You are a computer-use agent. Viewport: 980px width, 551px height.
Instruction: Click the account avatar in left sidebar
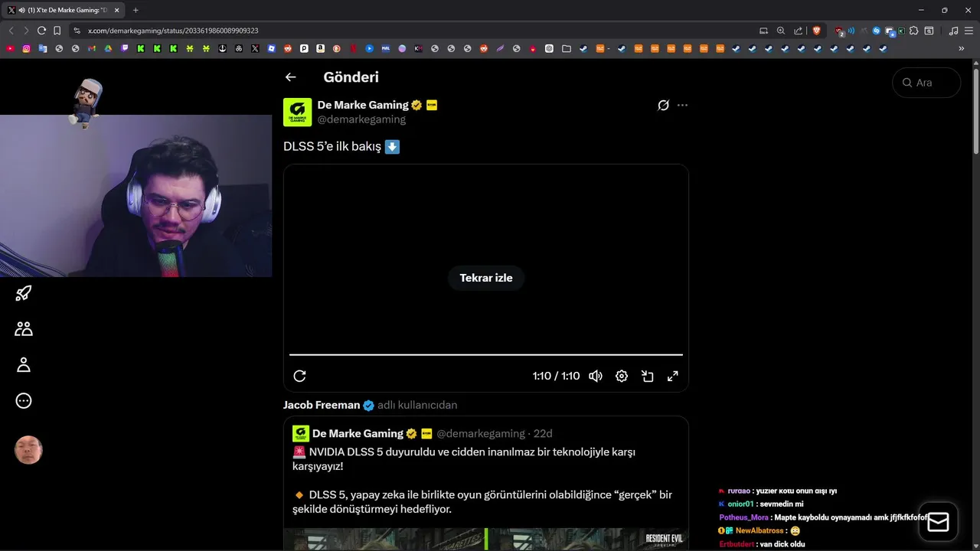[x=28, y=450]
